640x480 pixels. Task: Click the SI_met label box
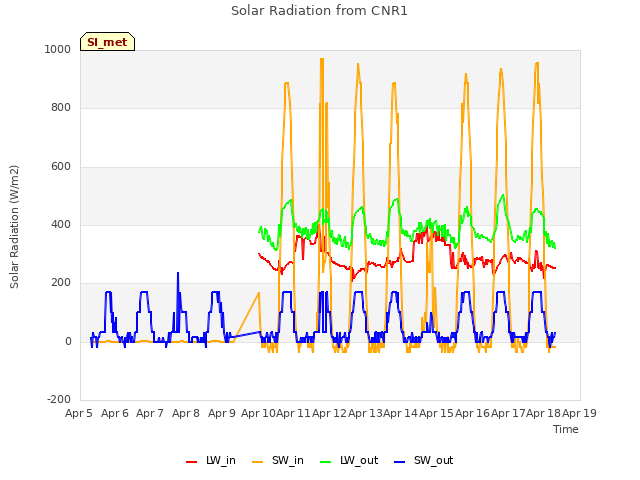coord(107,42)
